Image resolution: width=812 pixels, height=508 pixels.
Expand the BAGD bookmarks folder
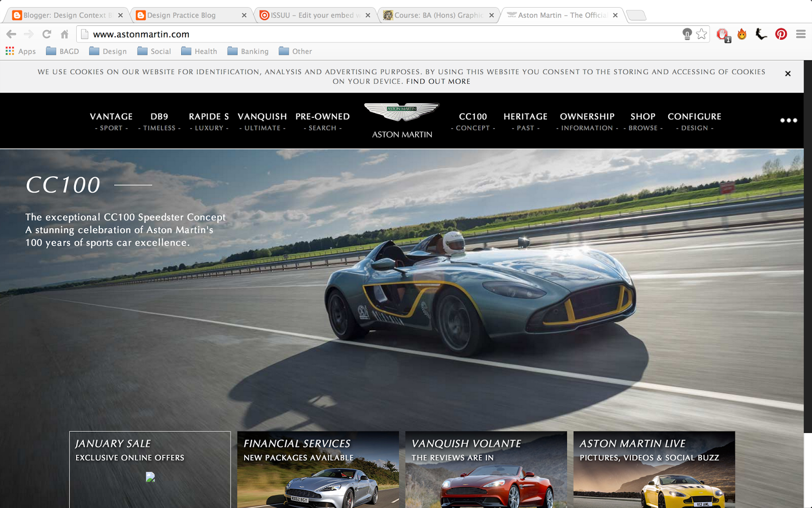(62, 51)
